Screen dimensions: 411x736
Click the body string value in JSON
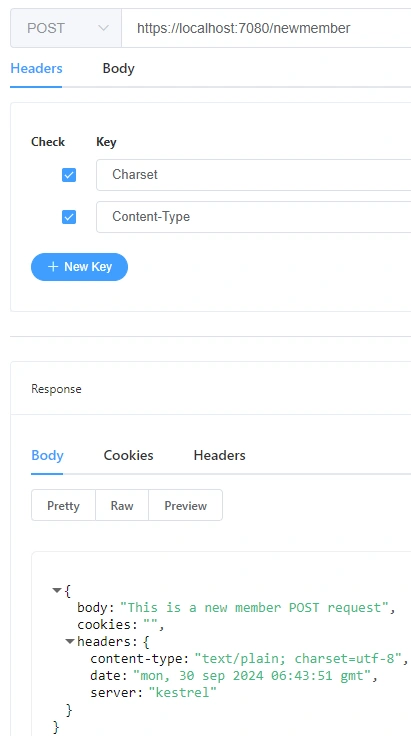point(255,607)
